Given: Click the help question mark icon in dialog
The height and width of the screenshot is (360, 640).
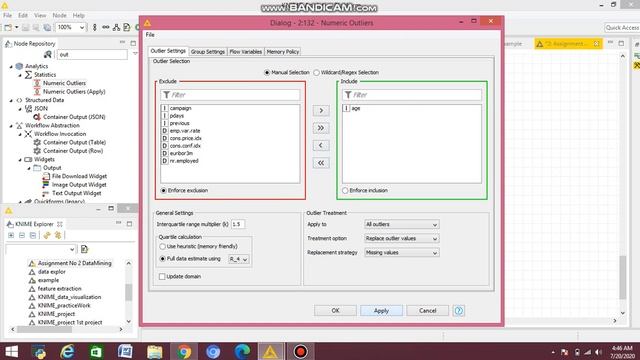Looking at the screenshot, I should coord(458,311).
